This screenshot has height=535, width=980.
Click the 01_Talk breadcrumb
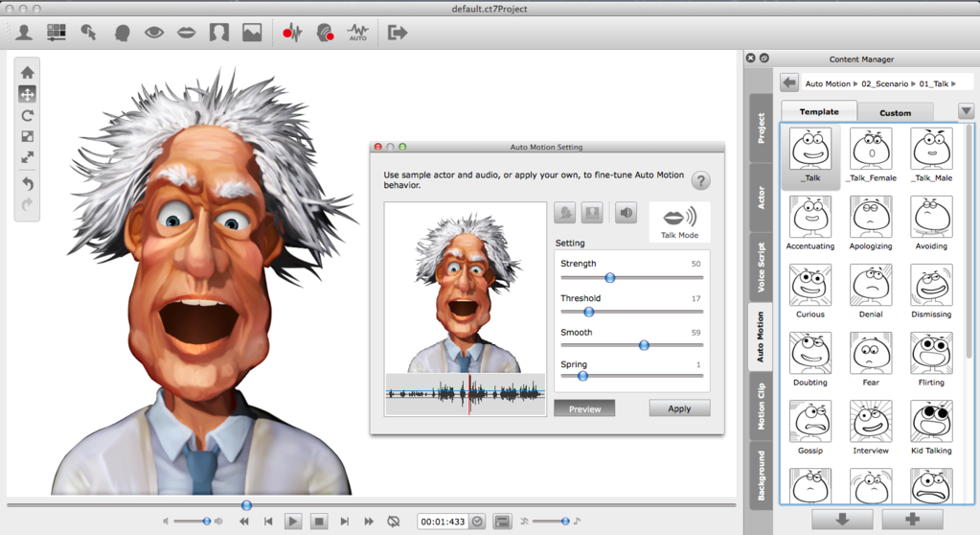pyautogui.click(x=933, y=83)
